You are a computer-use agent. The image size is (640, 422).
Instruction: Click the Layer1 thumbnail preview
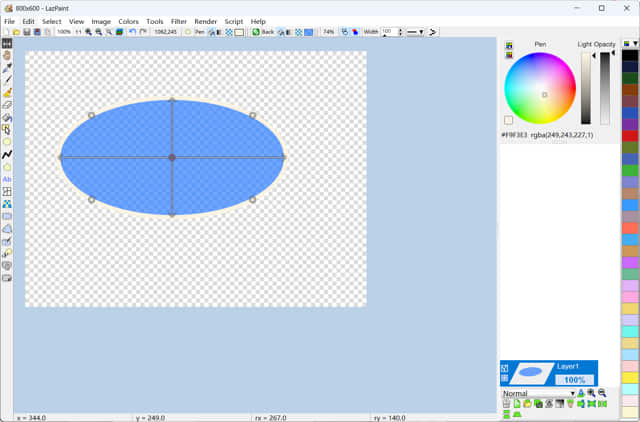click(532, 372)
